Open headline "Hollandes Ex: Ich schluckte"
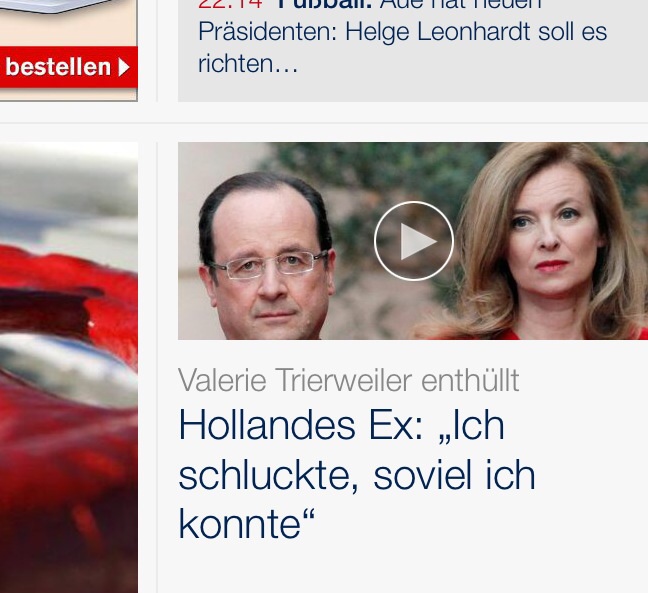 click(357, 474)
